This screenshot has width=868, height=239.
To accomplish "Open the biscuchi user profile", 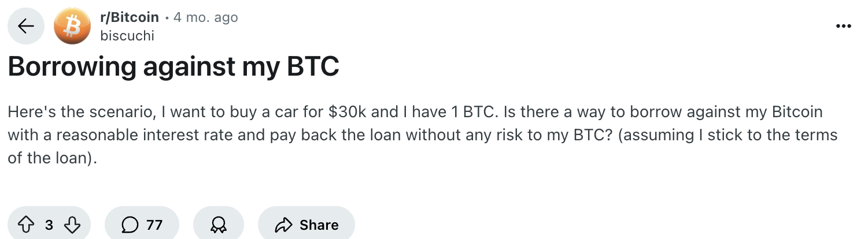I will (127, 36).
